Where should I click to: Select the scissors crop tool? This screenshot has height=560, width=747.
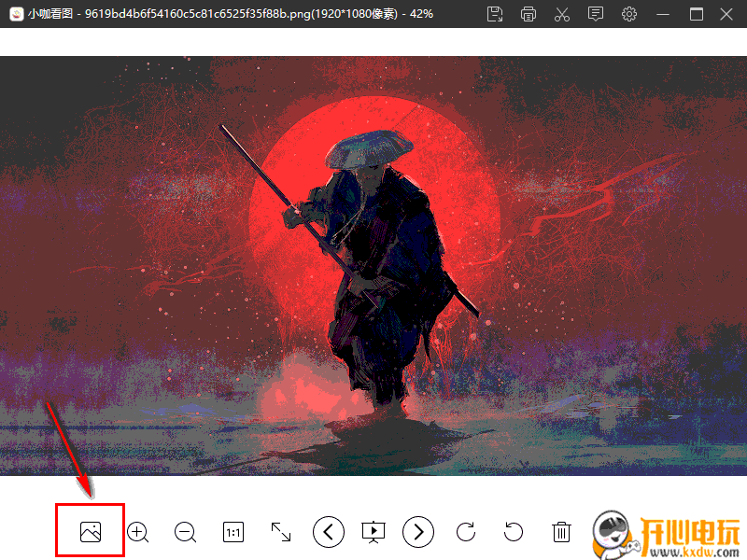pyautogui.click(x=561, y=14)
